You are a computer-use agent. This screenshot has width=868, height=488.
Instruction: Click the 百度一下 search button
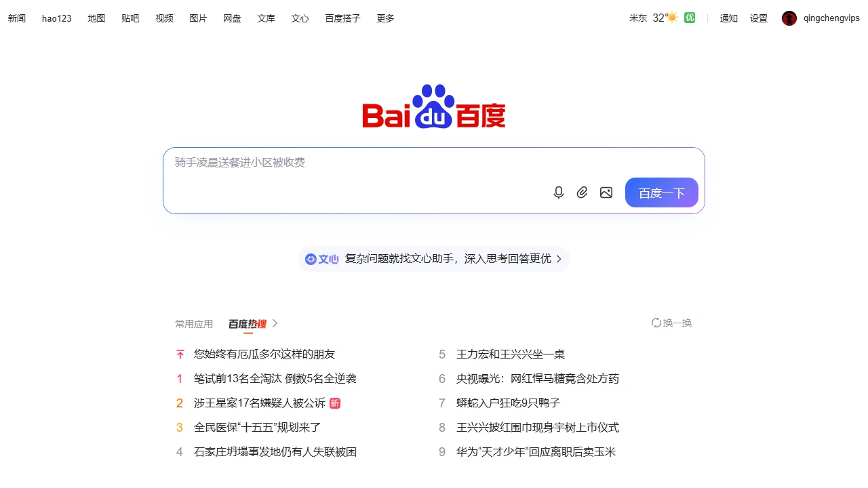pos(662,192)
